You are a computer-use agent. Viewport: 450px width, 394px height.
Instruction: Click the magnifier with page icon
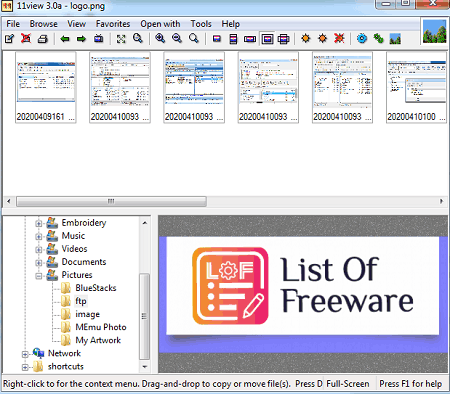point(137,39)
